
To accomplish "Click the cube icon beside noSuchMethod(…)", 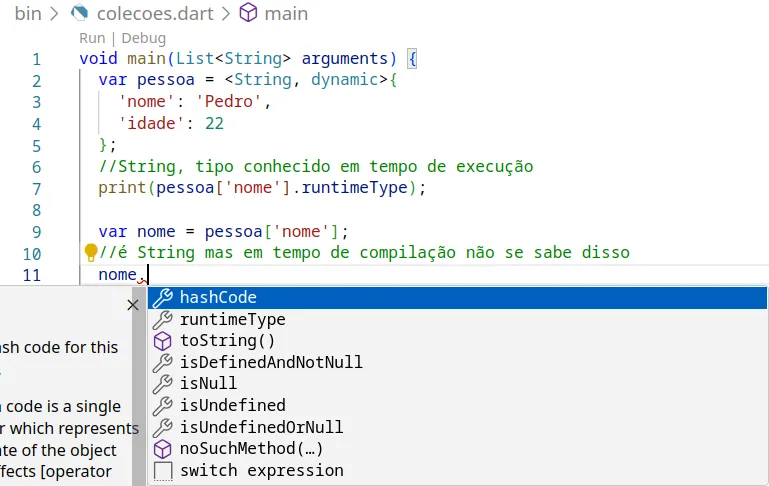I will pyautogui.click(x=163, y=449).
